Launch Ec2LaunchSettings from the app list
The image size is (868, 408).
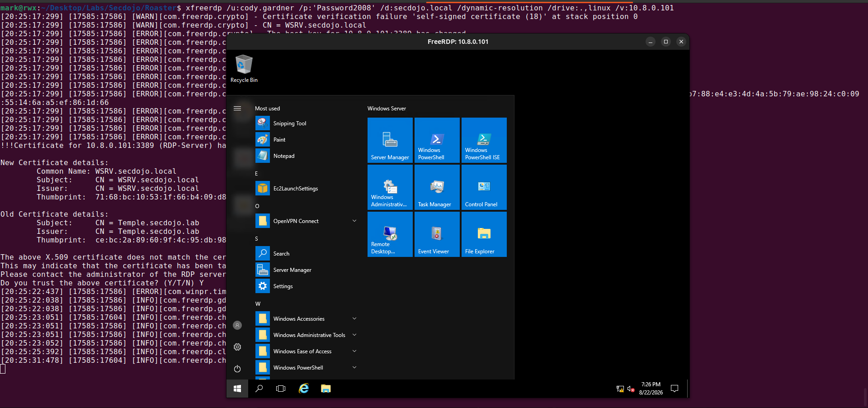(307, 188)
